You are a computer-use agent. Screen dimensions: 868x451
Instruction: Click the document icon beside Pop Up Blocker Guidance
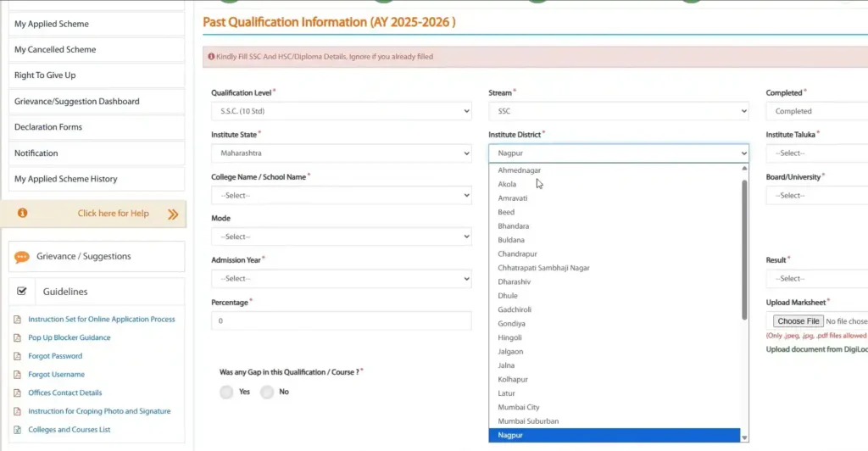click(17, 338)
